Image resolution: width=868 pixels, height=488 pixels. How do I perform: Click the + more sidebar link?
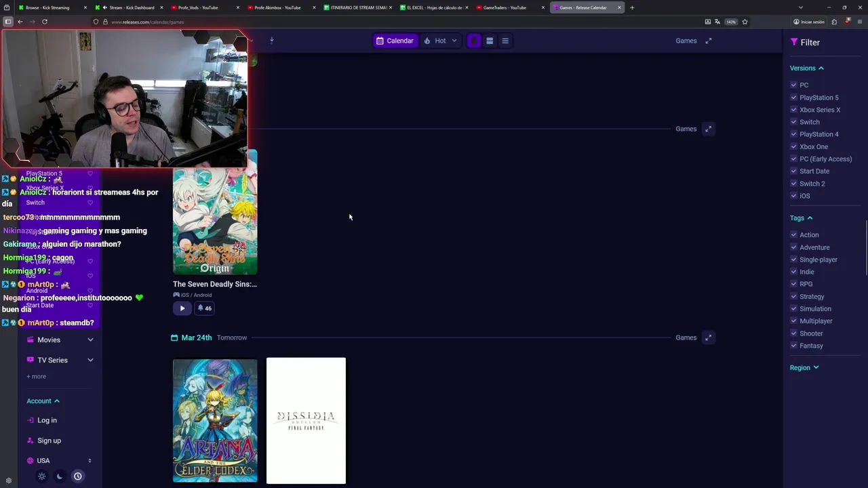tap(37, 376)
